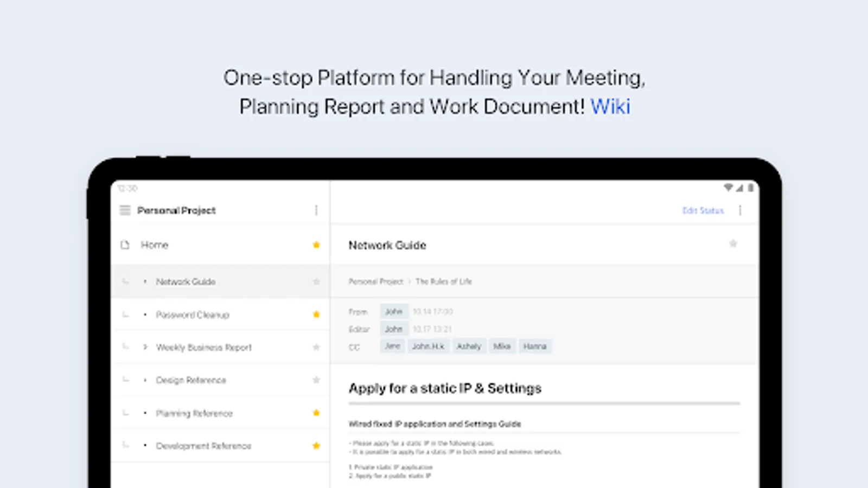Screen dimensions: 868x488
Task: Click the CC recipient tag Jane
Action: pyautogui.click(x=392, y=346)
